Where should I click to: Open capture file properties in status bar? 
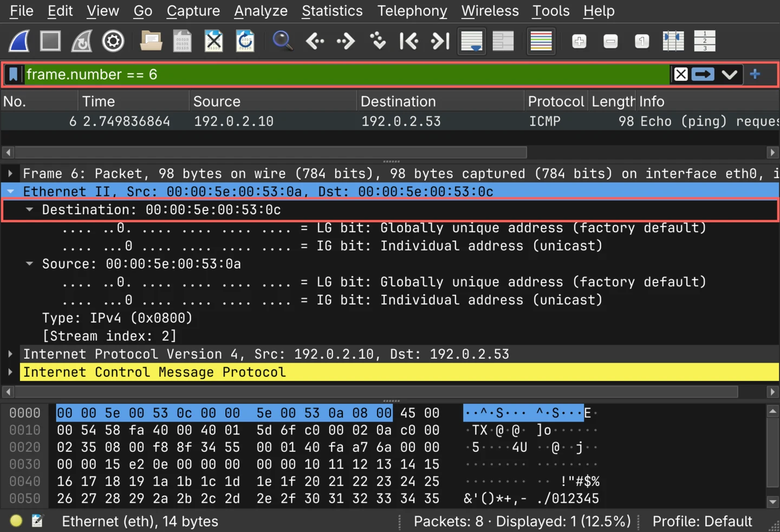point(37,521)
